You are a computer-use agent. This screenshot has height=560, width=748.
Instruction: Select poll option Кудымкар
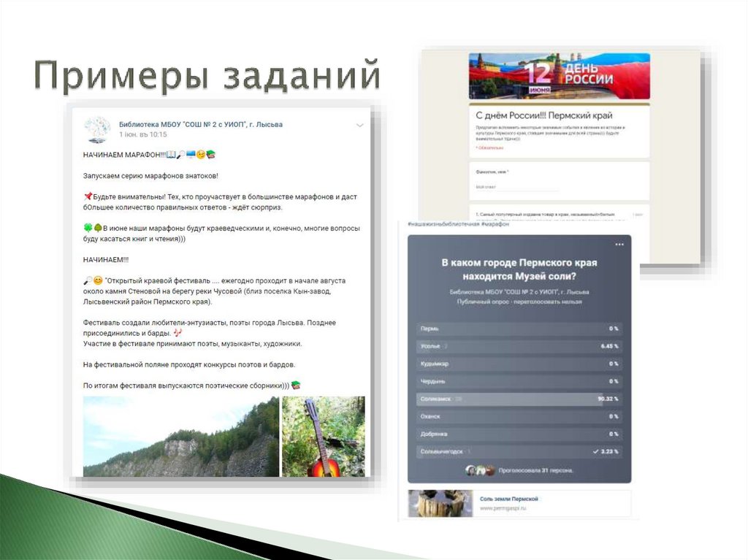[519, 364]
